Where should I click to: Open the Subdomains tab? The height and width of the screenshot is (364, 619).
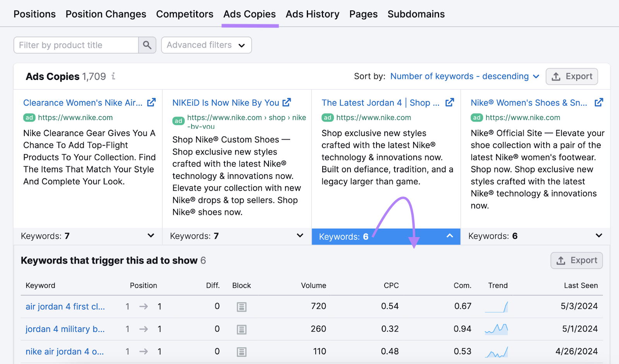pyautogui.click(x=416, y=14)
